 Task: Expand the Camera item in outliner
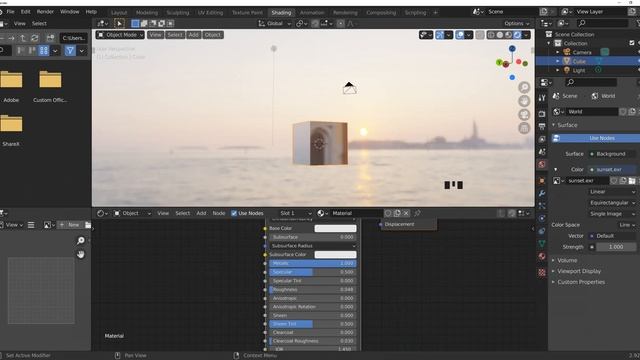(558, 52)
